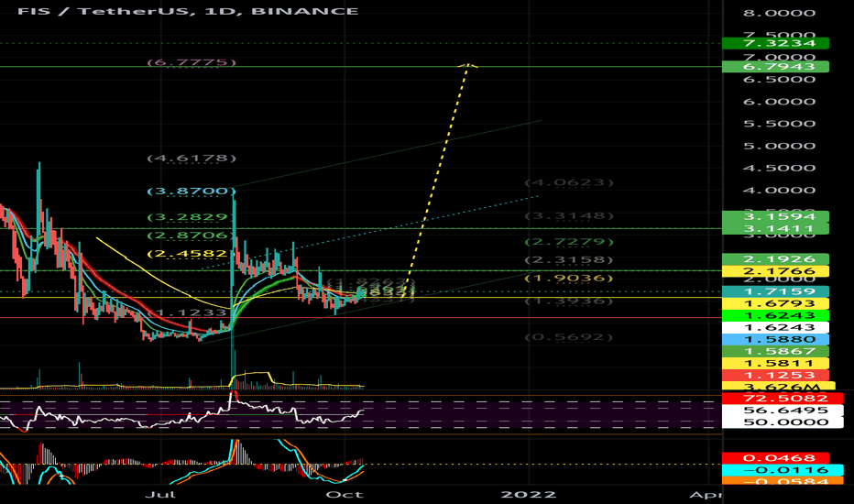Select the 2.1766 yellow price tag
Viewport: 854px width, 504px height.
point(775,271)
